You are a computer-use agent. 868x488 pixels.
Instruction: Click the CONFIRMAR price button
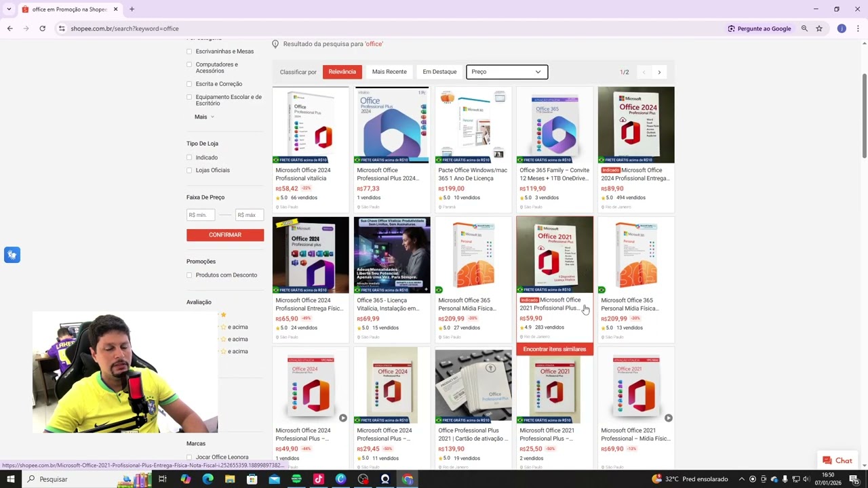pyautogui.click(x=225, y=235)
